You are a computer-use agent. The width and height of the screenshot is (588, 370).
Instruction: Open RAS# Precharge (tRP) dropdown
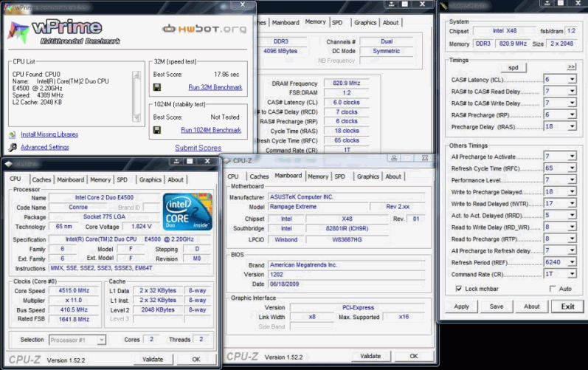pos(572,114)
